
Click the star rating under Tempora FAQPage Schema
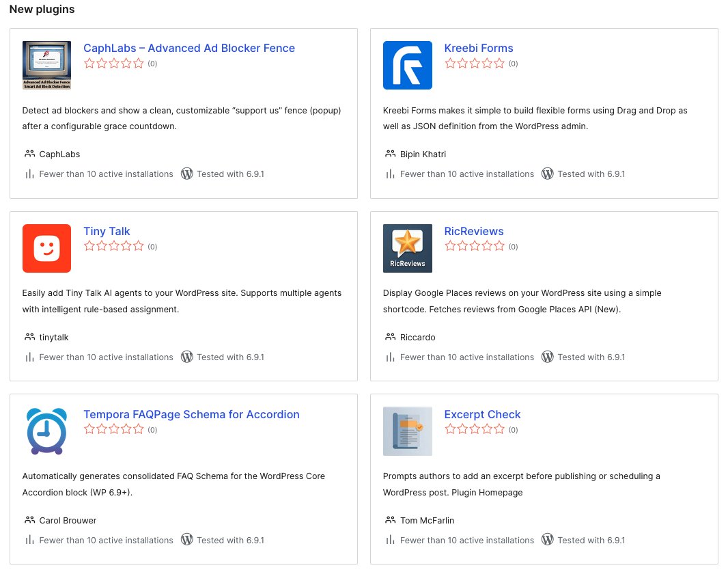(114, 429)
